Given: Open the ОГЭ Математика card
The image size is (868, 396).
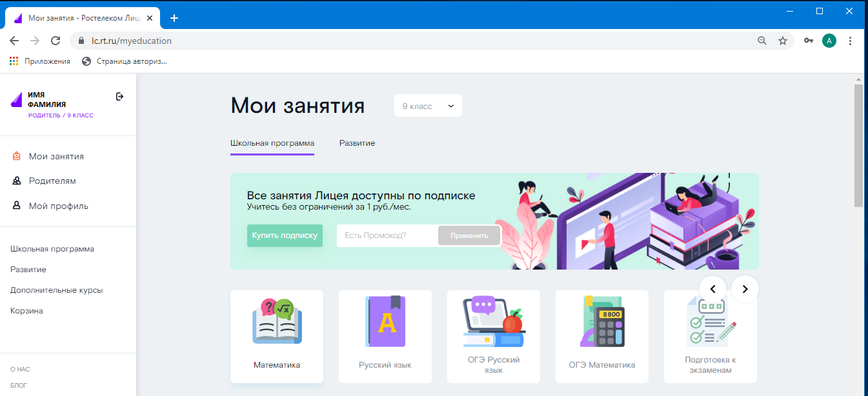Looking at the screenshot, I should pos(602,336).
